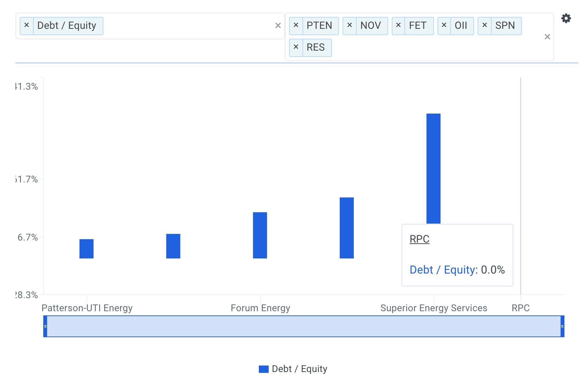Viewport: 588px width, 391px height.
Task: Click the Patterson-UTI Energy axis label
Action: [x=87, y=308]
